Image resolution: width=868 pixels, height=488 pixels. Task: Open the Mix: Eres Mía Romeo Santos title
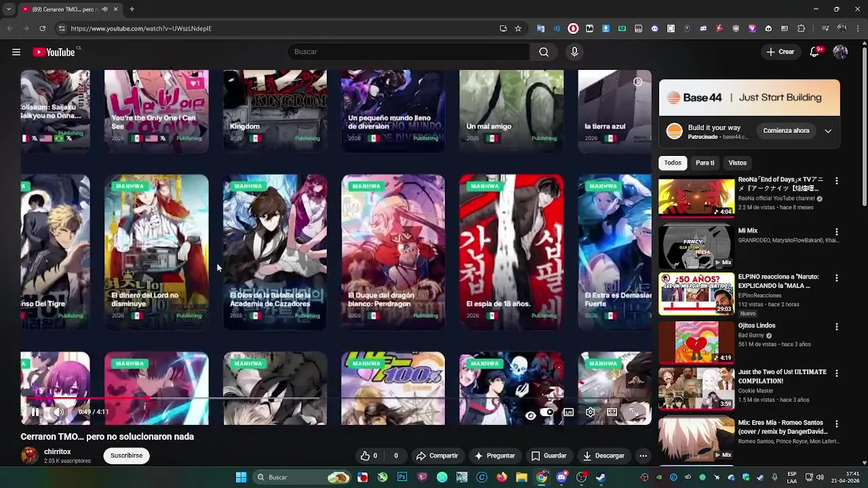783,427
